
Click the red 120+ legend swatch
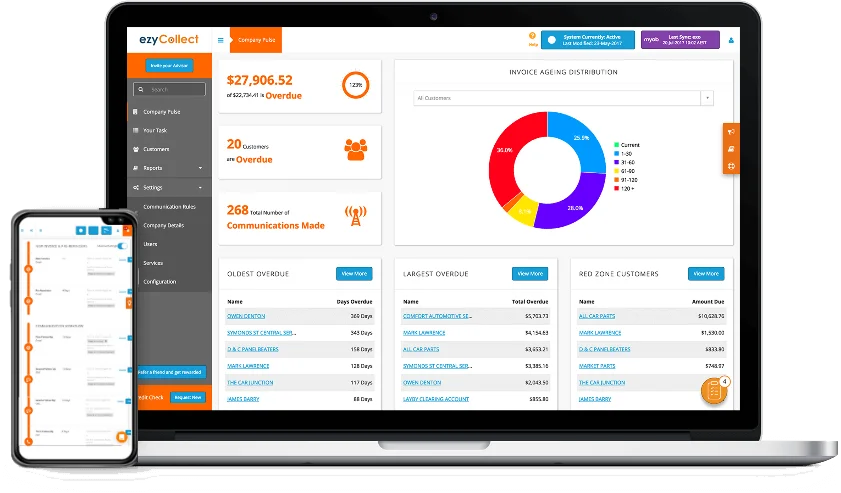coord(616,188)
